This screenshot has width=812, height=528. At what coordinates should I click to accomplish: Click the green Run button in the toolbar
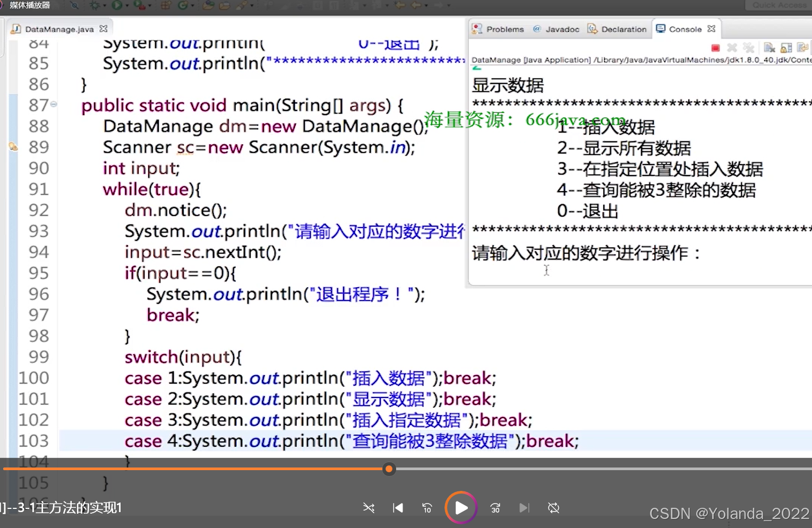pos(117,5)
